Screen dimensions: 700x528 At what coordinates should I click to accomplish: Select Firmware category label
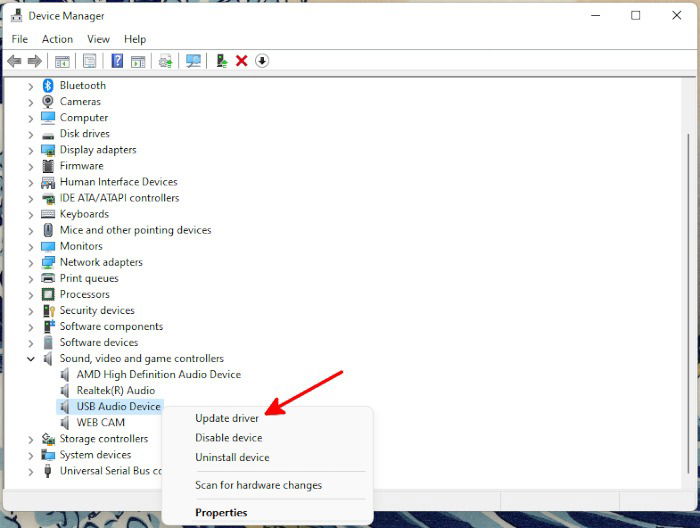pyautogui.click(x=81, y=166)
